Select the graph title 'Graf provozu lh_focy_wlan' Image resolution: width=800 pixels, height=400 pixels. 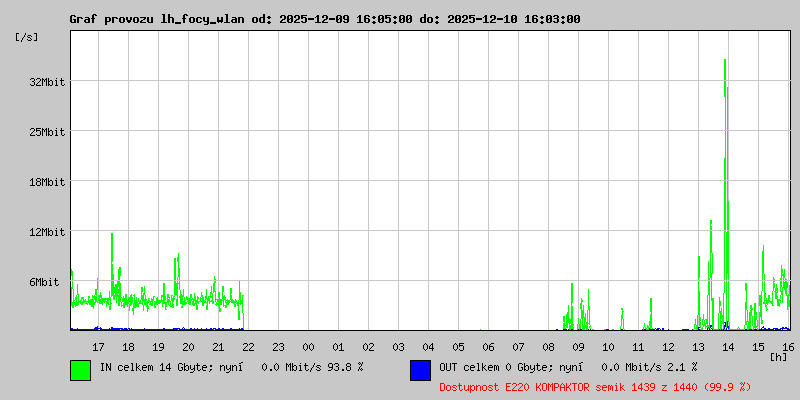click(x=159, y=19)
